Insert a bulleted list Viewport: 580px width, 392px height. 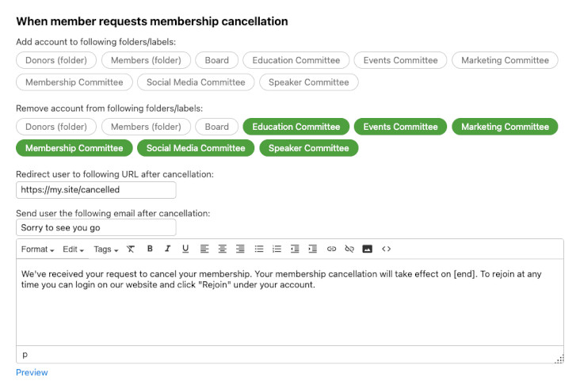pyautogui.click(x=258, y=249)
